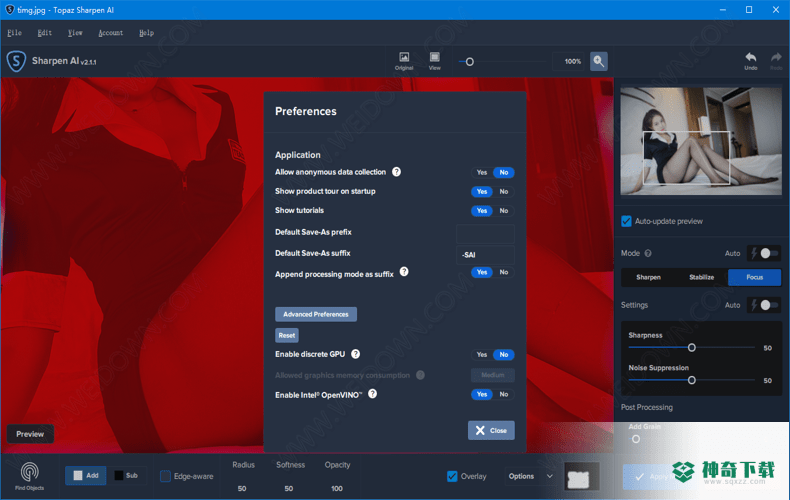Set anonymous data collection to No
Screen dimensions: 790x500
coord(504,172)
